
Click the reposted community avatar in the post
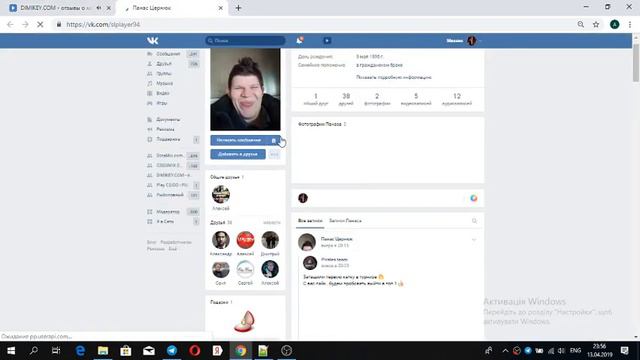(310, 263)
